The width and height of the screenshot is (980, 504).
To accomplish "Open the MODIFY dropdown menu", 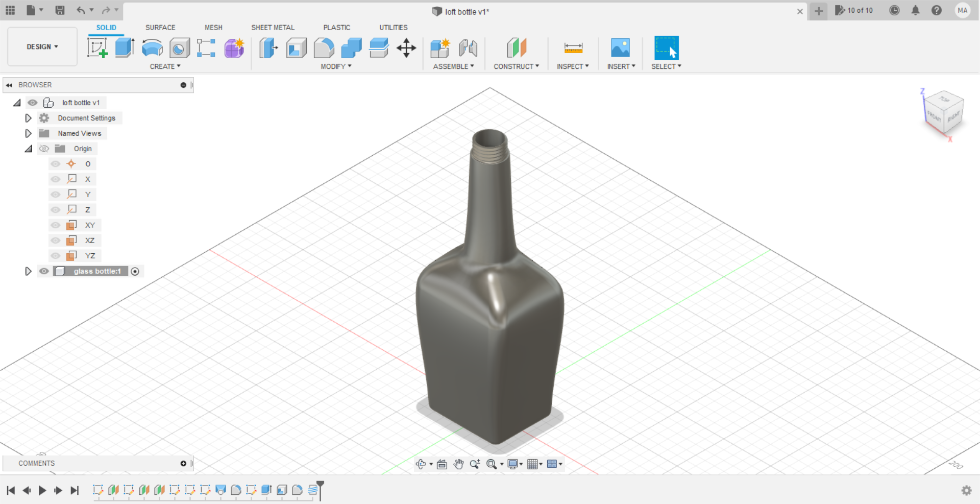I will click(x=336, y=66).
